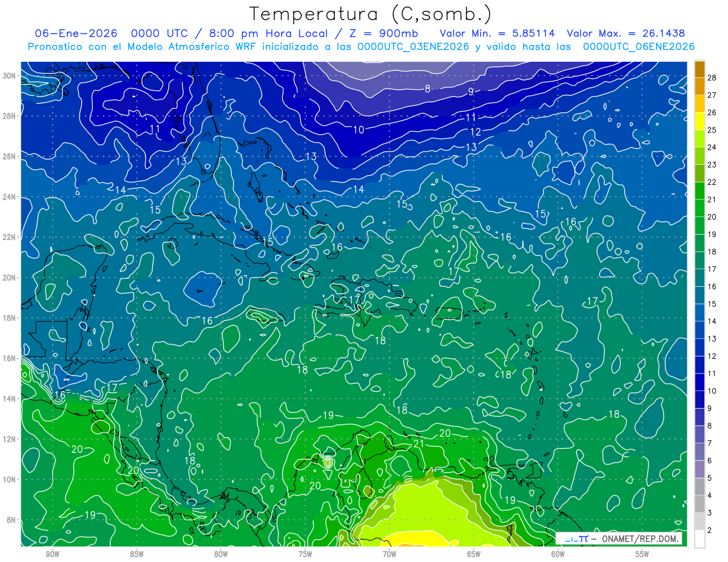This screenshot has height=562, width=728.
Task: Click the longitude label '70W'
Action: tap(389, 554)
